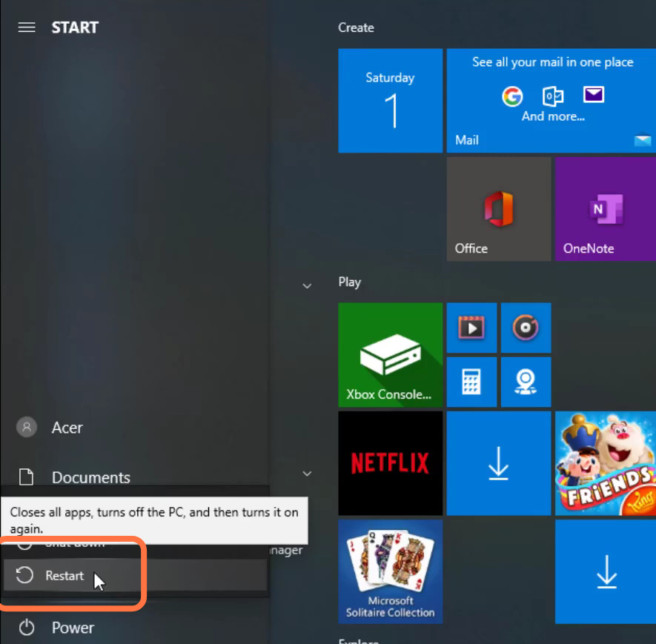
Task: Click the Play group heading
Action: click(x=349, y=282)
